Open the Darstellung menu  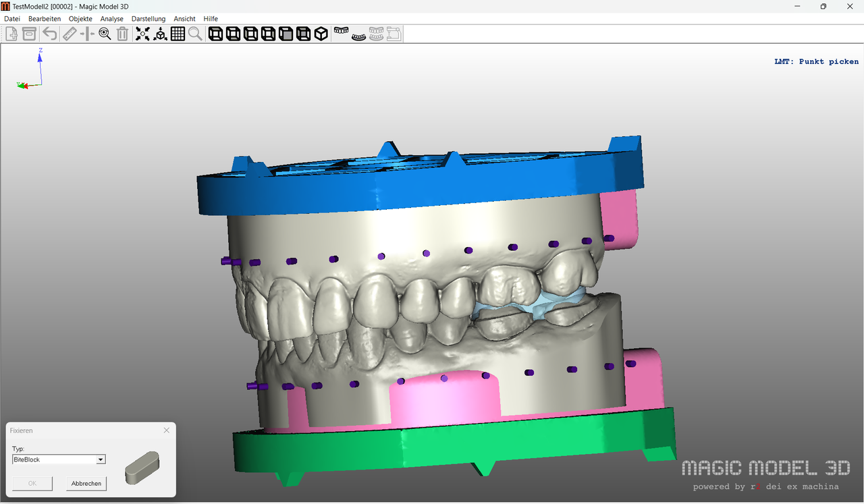[x=148, y=19]
